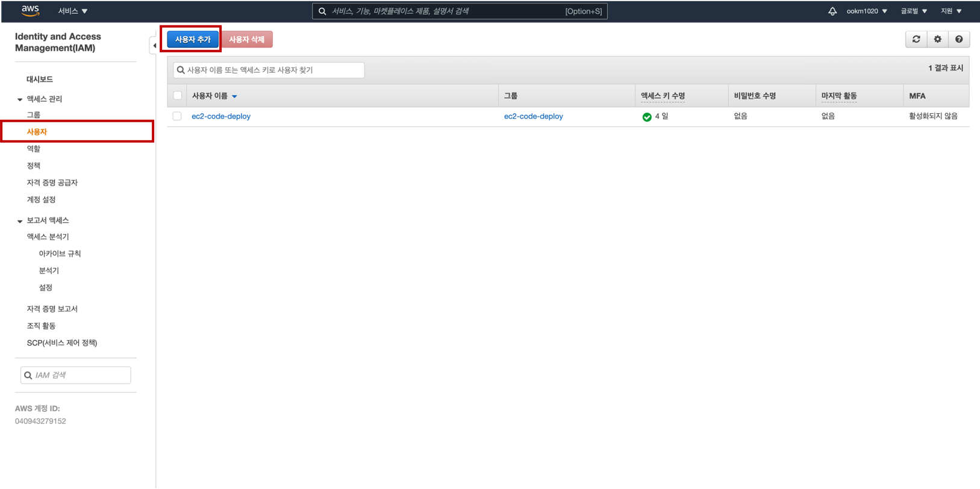Open the 글로벌 region dropdown
This screenshot has width=980, height=489.
914,11
